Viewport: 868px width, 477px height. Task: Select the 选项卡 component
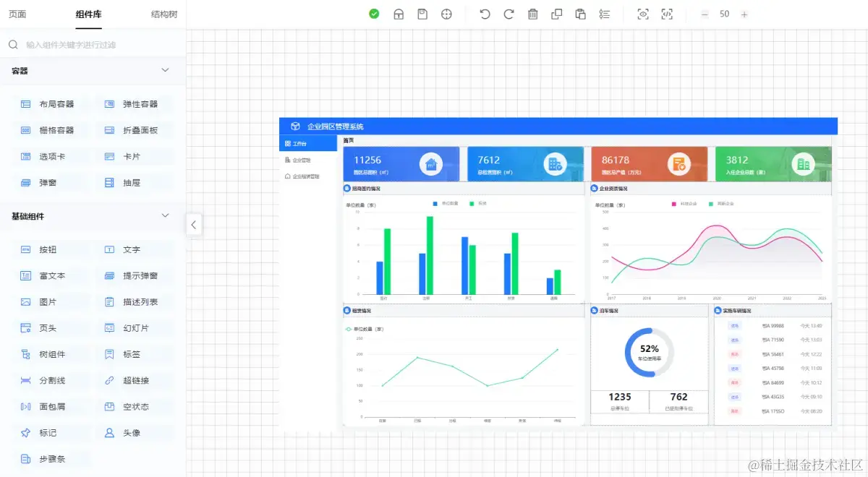[51, 156]
